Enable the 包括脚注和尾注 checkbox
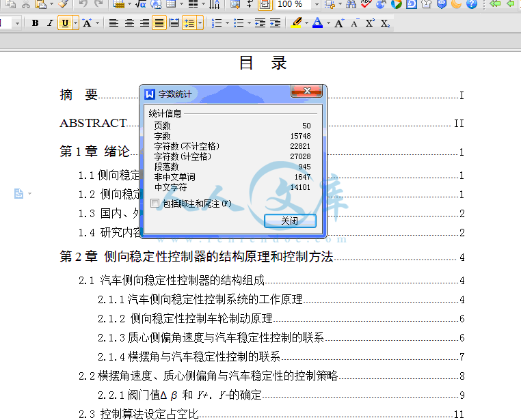The image size is (521, 420). (155, 203)
